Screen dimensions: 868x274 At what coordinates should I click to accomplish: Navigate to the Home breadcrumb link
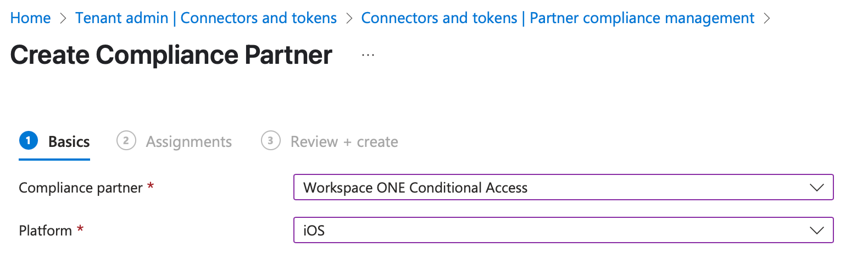click(x=30, y=18)
